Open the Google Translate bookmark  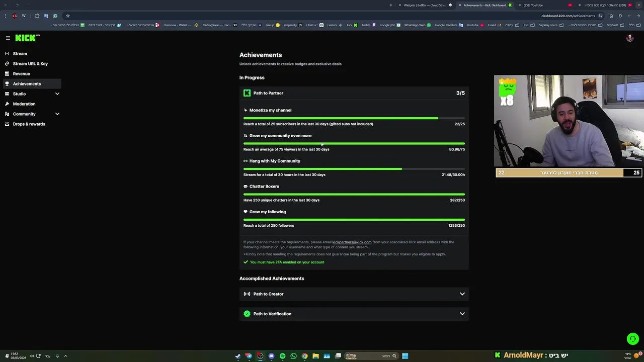449,25
